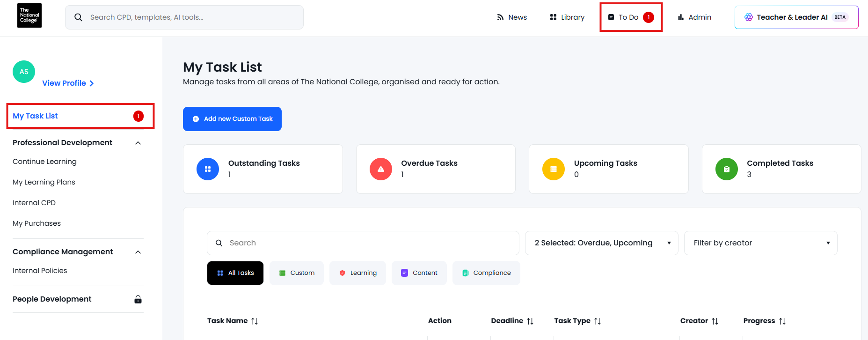
Task: Click The National College logo
Action: [29, 15]
